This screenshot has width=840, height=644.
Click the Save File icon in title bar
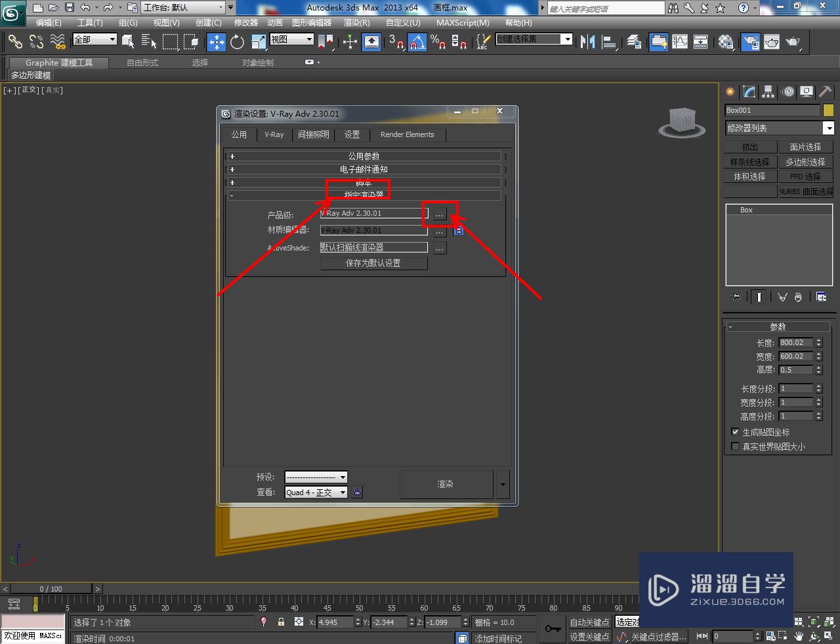(x=70, y=8)
